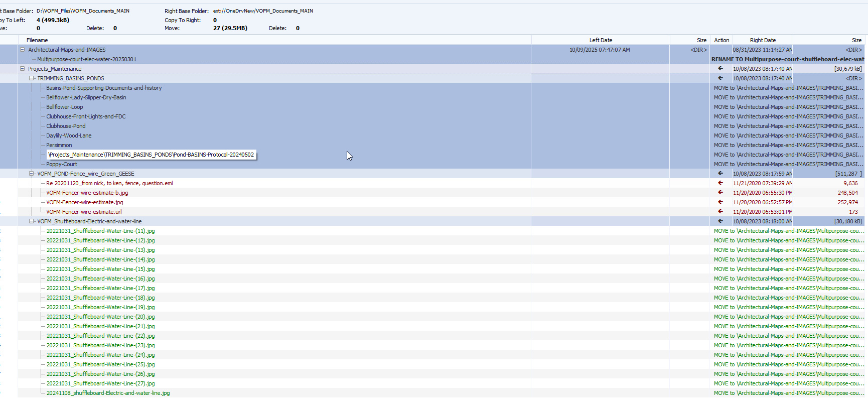Sort by the Left Date column header
868x411 pixels.
coord(600,40)
